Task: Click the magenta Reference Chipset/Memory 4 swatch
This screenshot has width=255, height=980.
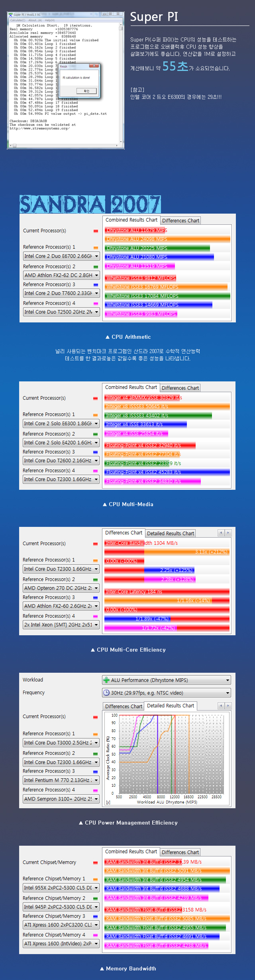Action: coord(95,935)
